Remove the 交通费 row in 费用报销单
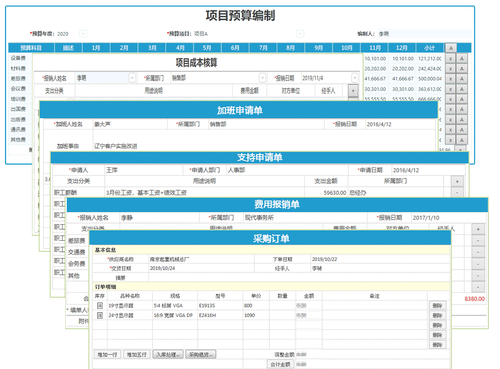 coord(478,252)
